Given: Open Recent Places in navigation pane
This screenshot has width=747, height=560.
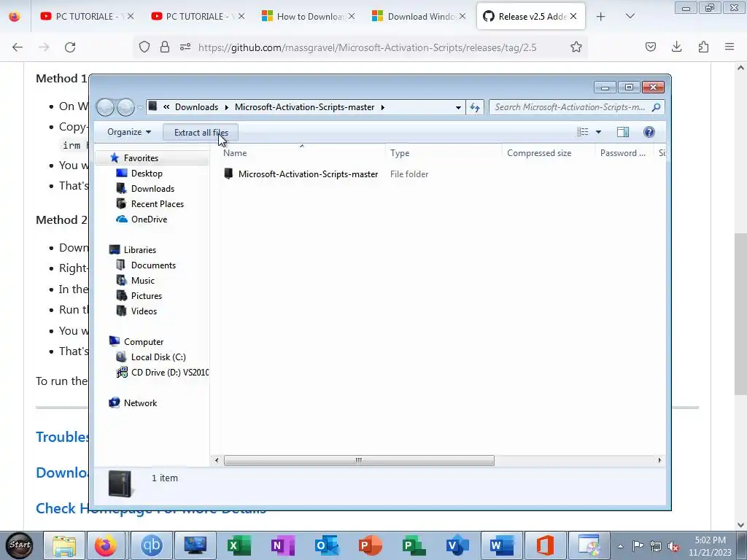Looking at the screenshot, I should tap(158, 204).
